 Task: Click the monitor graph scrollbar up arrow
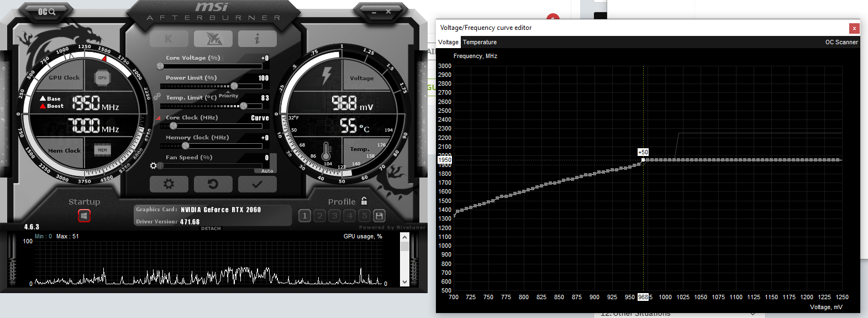[404, 237]
